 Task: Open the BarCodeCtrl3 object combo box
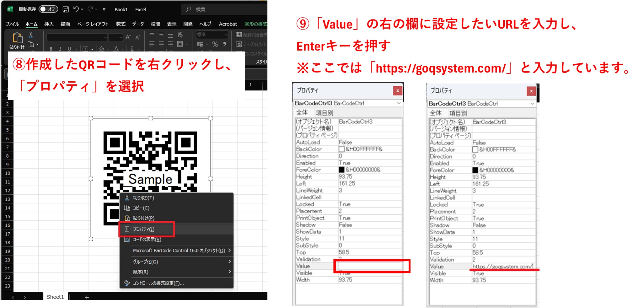pos(348,103)
